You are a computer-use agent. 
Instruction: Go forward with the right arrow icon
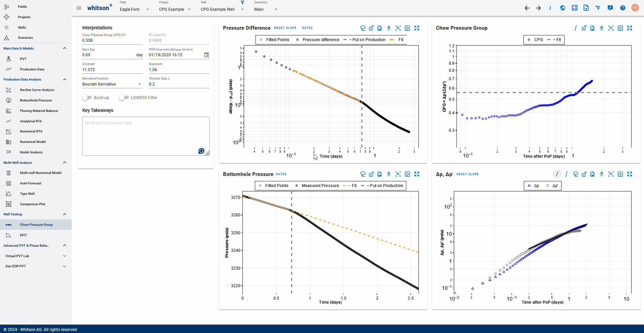point(539,8)
